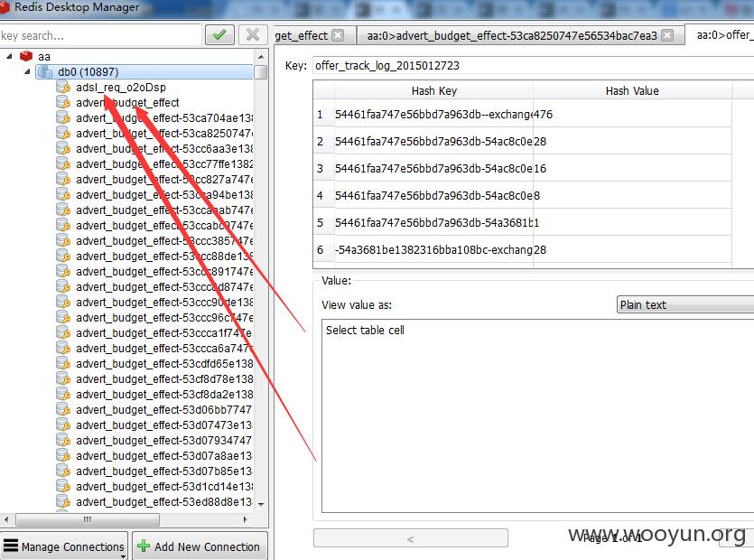Select key advert_budget_effect-53cf8da2e138
Screen dimensions: 754x560
pos(164,395)
